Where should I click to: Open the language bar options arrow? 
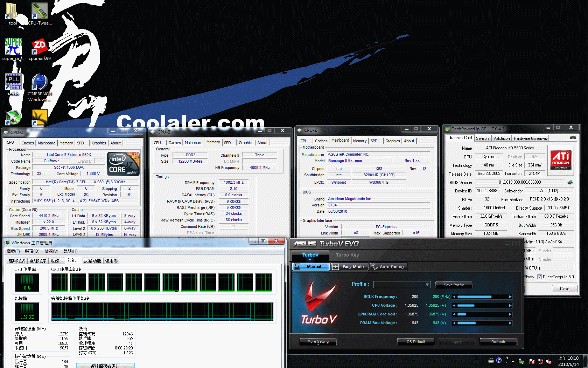click(506, 361)
